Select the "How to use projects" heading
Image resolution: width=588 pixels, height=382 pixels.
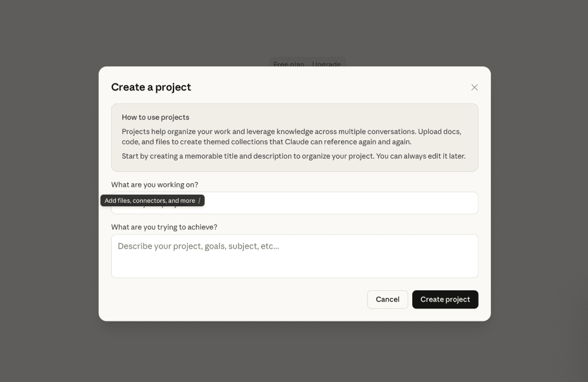pyautogui.click(x=155, y=117)
